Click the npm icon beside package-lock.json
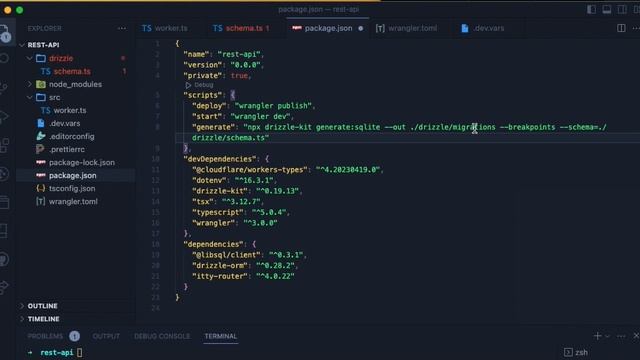This screenshot has width=640, height=360. [x=41, y=162]
